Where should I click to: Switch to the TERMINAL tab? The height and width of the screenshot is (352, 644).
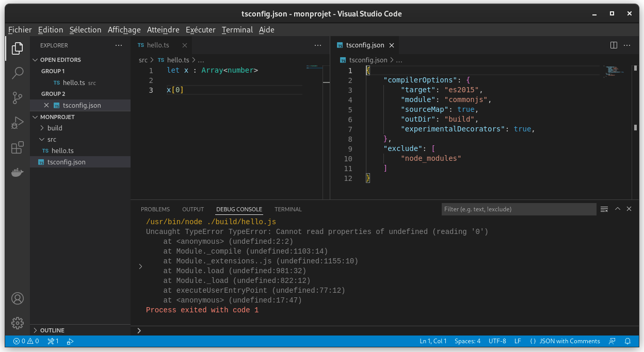click(x=287, y=209)
